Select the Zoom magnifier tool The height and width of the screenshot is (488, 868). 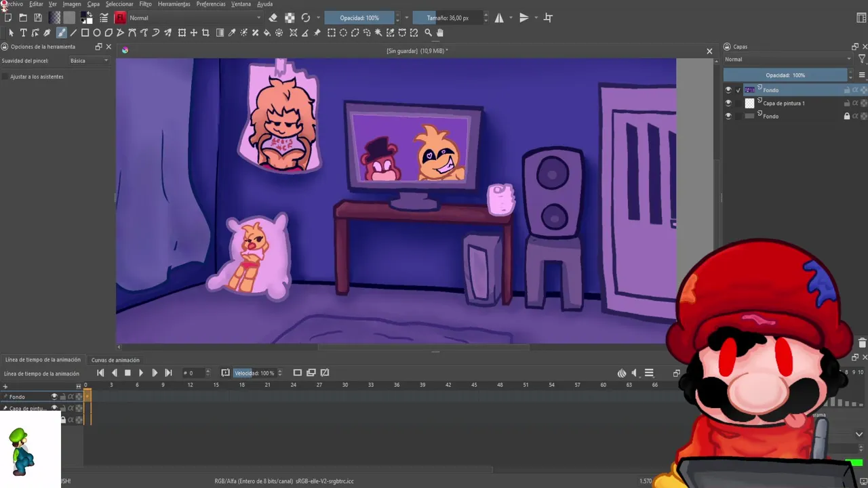coord(428,33)
